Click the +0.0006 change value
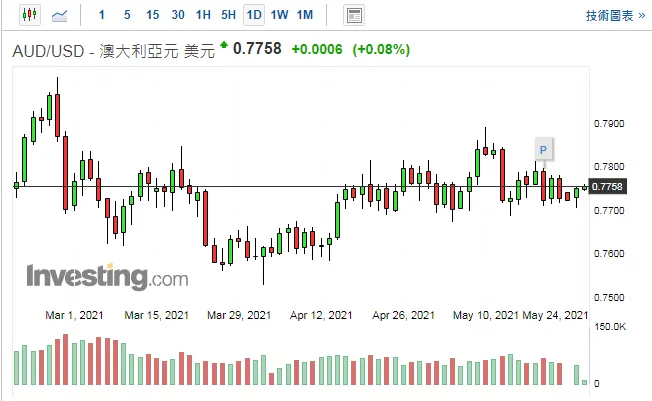The image size is (652, 401). point(317,50)
